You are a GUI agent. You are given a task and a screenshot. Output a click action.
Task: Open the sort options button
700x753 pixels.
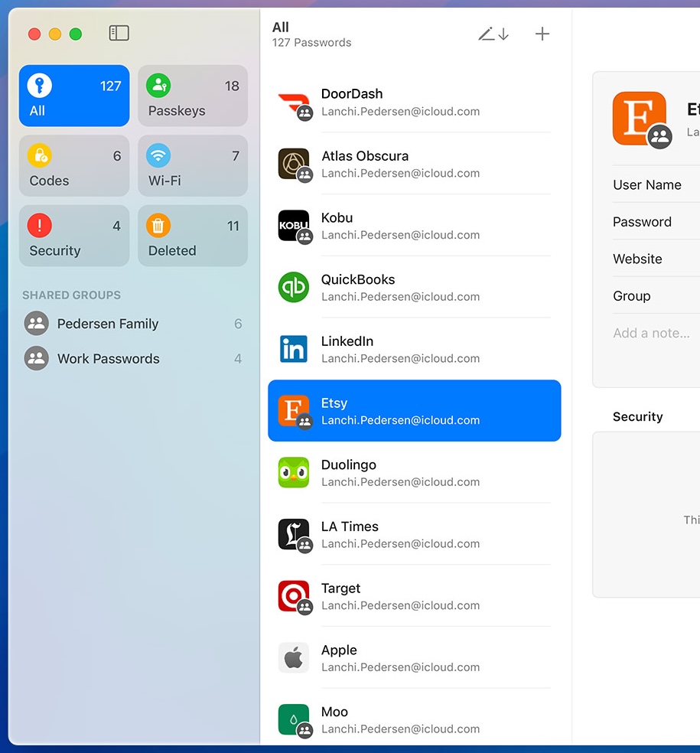pos(493,34)
